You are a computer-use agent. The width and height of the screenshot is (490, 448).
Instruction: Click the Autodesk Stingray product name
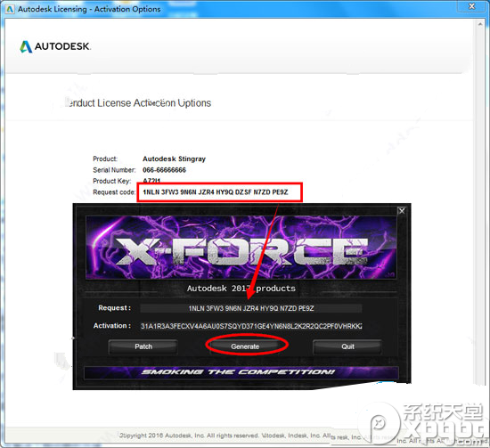coord(174,159)
